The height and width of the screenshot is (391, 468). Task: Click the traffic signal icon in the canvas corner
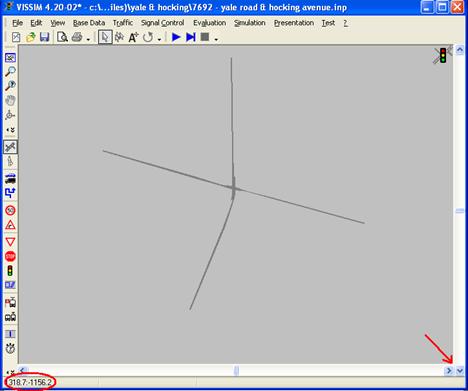[x=443, y=55]
